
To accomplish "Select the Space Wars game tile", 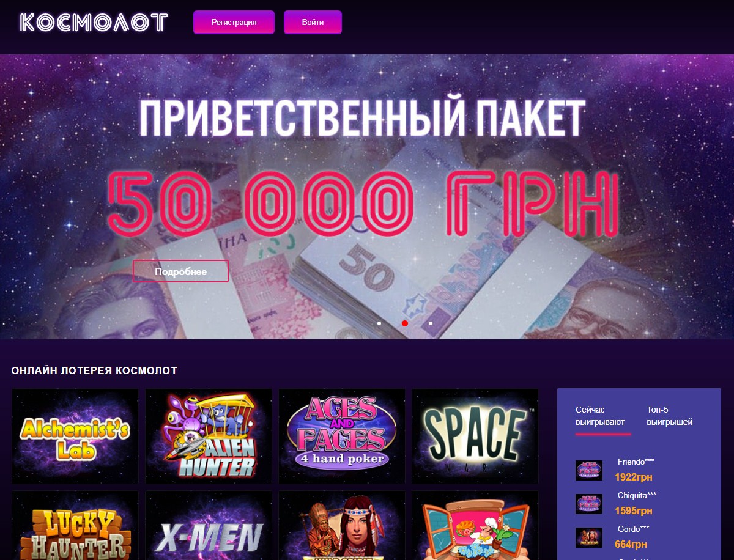I will (x=475, y=436).
